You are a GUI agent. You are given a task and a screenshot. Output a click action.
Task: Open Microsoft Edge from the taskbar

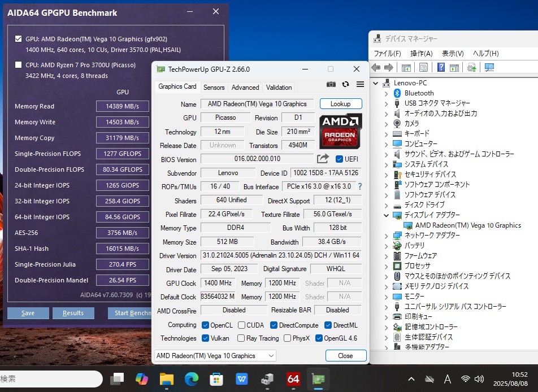(192, 379)
